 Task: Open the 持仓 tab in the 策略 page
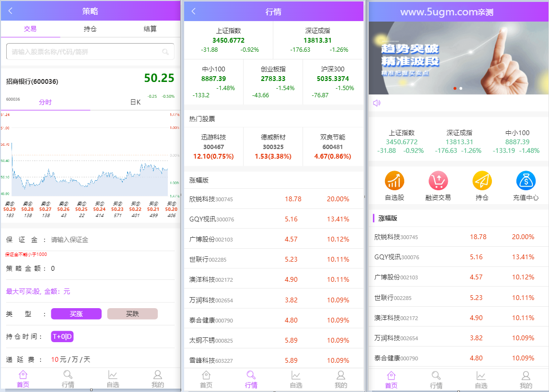(x=90, y=28)
